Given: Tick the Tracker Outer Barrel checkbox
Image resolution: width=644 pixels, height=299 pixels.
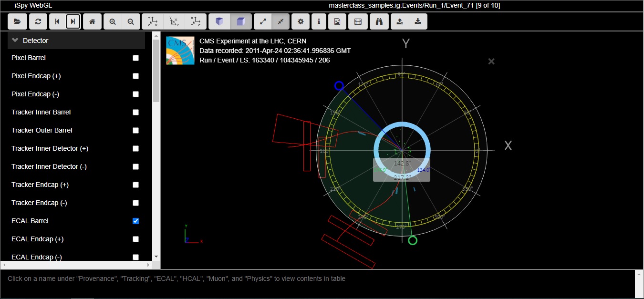Looking at the screenshot, I should pos(135,130).
